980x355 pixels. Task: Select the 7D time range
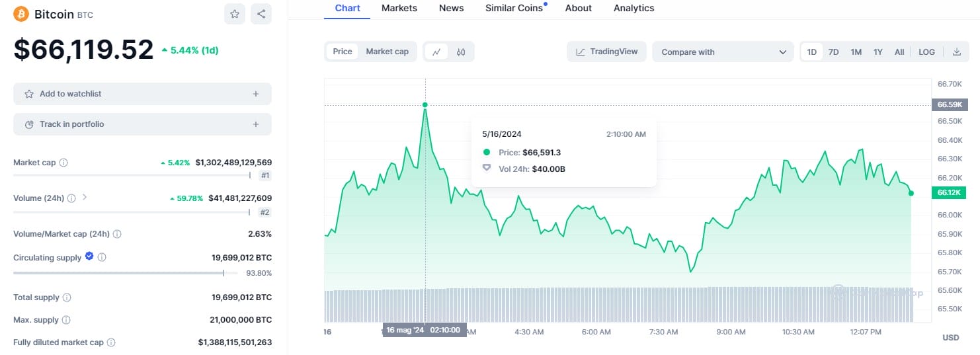pos(834,52)
